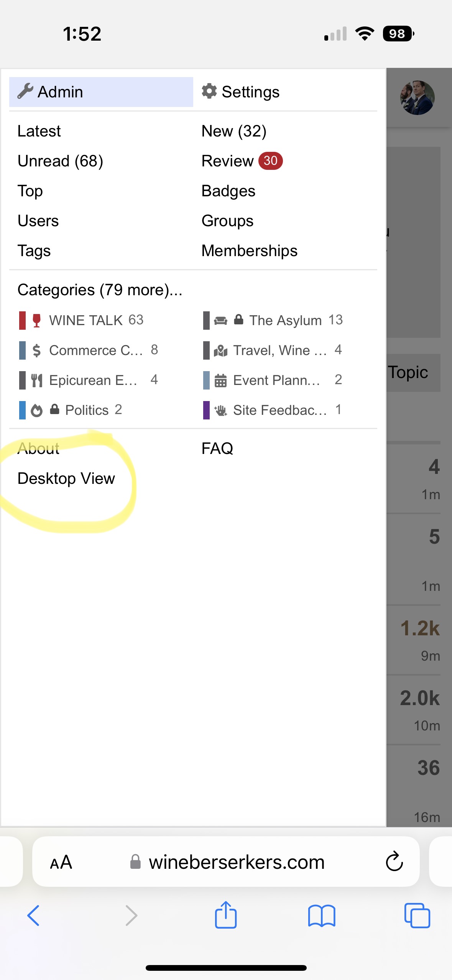Open the AA text size menu
452x980 pixels.
61,863
